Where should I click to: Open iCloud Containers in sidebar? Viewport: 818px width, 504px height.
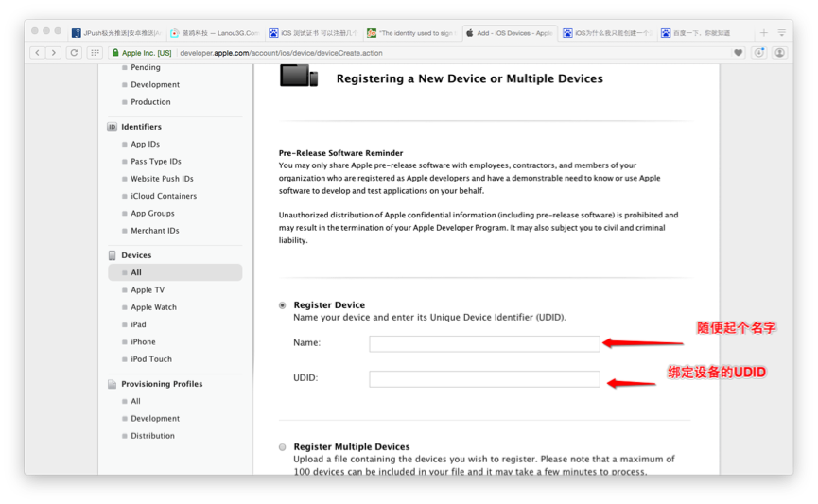(x=164, y=196)
